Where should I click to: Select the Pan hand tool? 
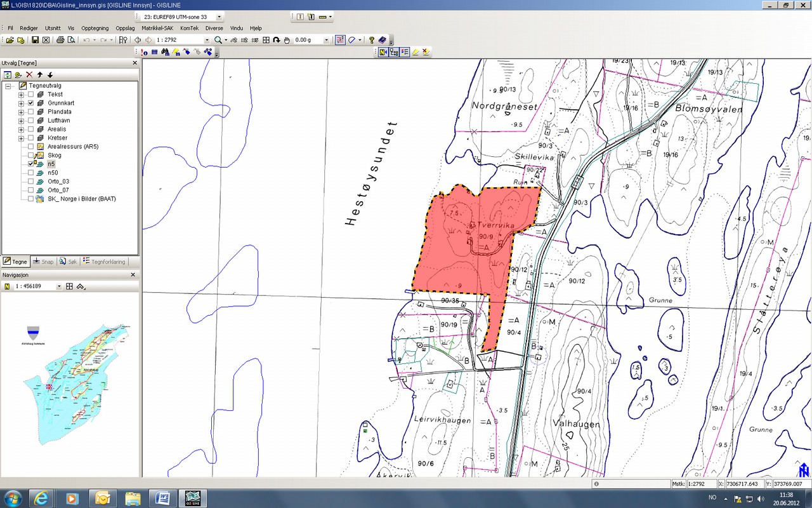click(x=287, y=40)
